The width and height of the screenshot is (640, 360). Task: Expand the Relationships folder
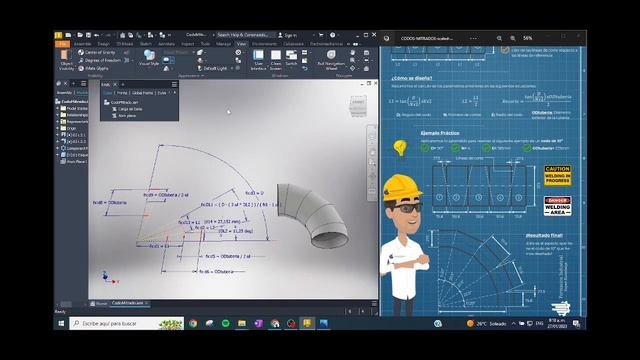58,115
